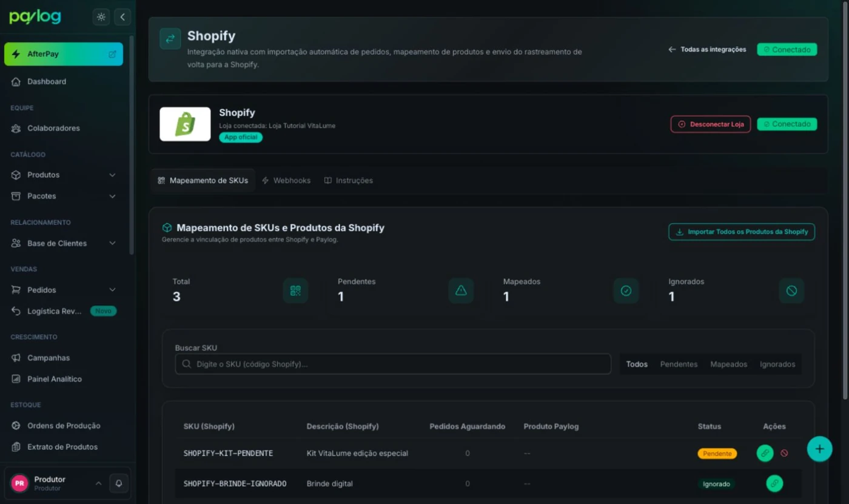Toggle the light/dark theme sun icon

click(101, 17)
